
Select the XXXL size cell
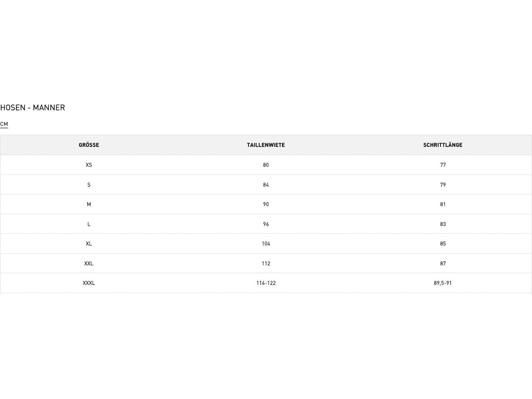click(x=89, y=283)
